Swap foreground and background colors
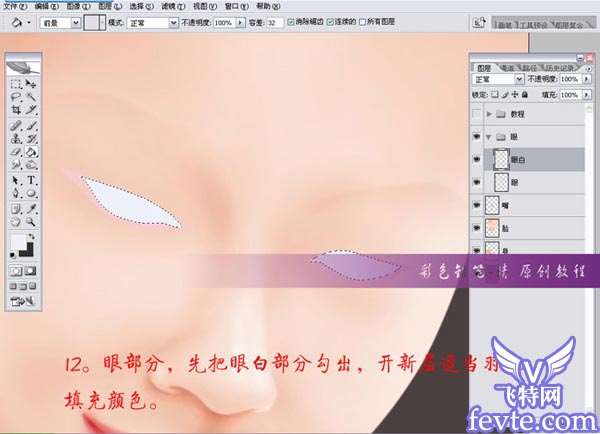The height and width of the screenshot is (434, 600). [x=32, y=237]
